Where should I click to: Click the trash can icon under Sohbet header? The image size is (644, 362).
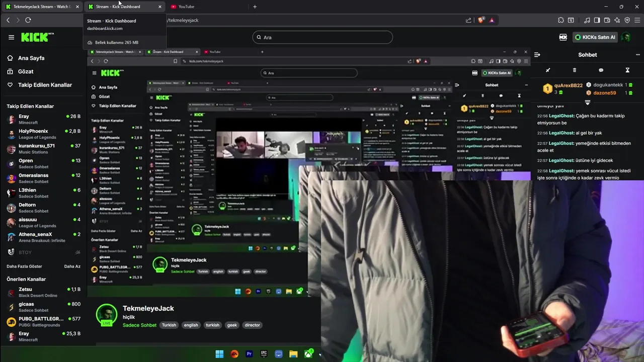(x=575, y=70)
